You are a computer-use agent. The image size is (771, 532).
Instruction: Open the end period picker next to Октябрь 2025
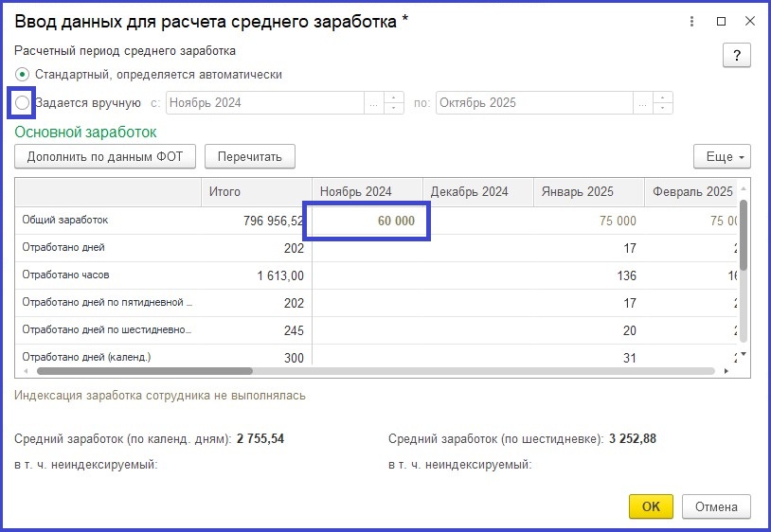(643, 102)
